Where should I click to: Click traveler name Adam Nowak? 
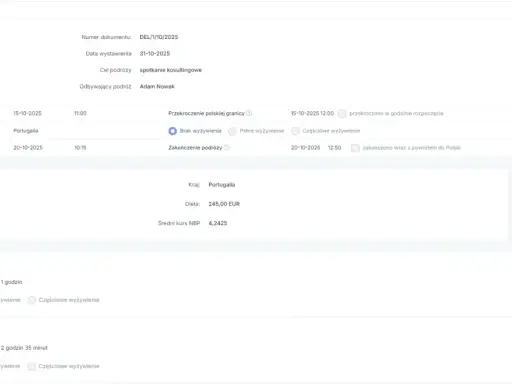(157, 86)
